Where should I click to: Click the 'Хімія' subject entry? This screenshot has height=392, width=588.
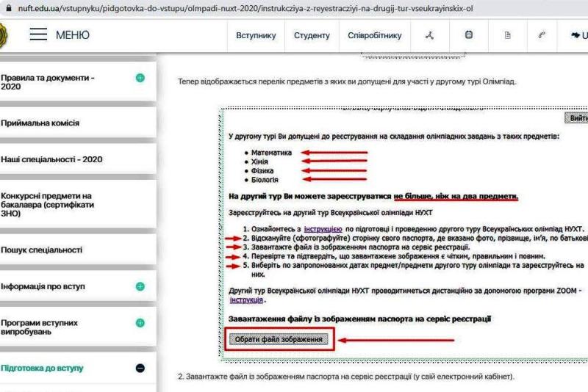[x=259, y=161]
